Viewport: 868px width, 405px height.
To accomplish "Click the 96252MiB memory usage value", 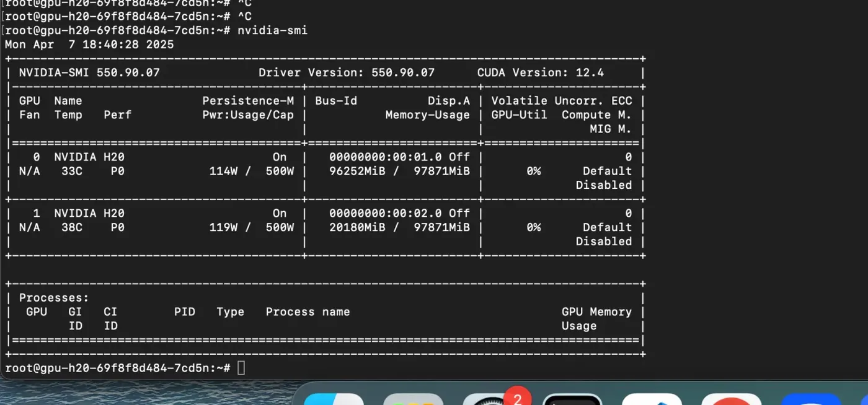I will [x=357, y=171].
